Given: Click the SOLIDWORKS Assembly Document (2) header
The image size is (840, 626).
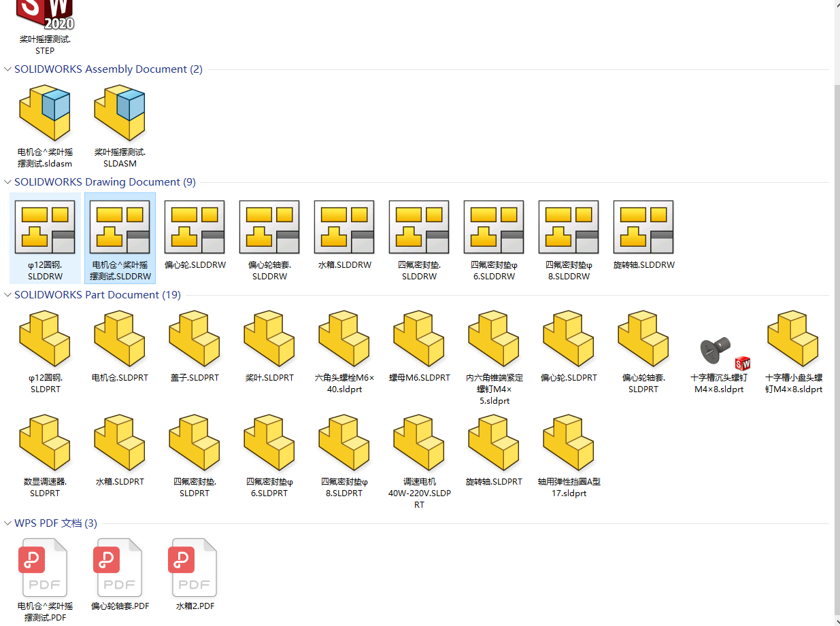Looking at the screenshot, I should click(x=109, y=69).
